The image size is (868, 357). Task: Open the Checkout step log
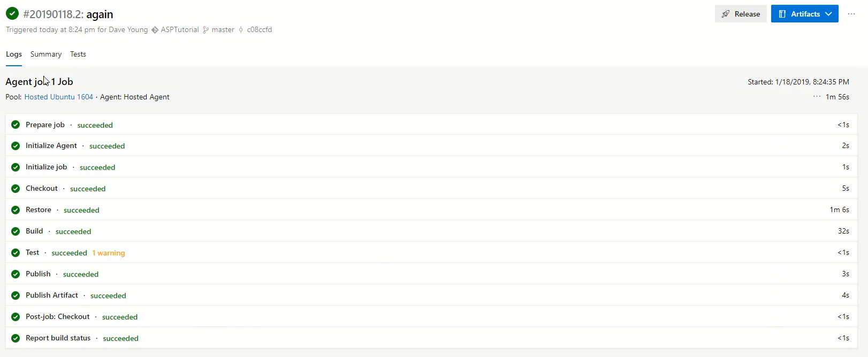coord(431,188)
